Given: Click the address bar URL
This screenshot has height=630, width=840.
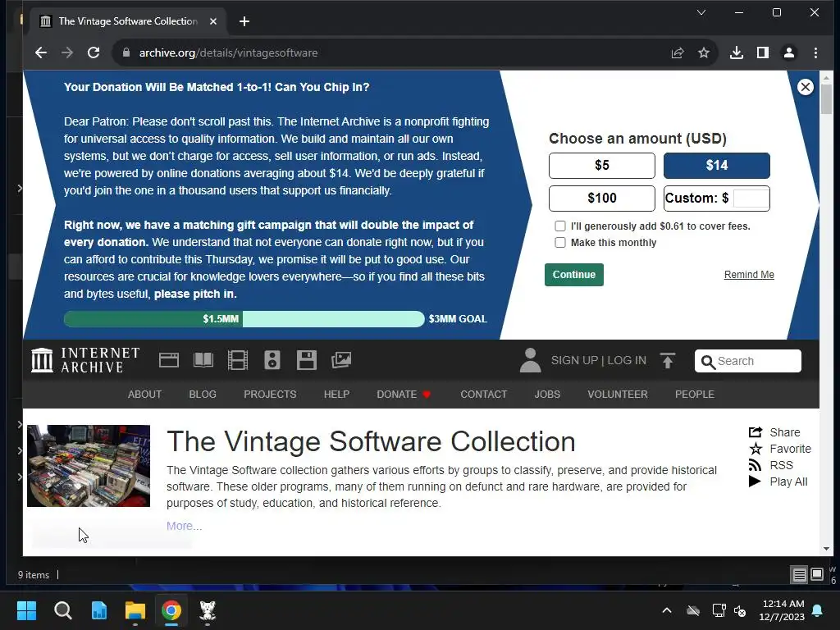Looking at the screenshot, I should pos(228,52).
